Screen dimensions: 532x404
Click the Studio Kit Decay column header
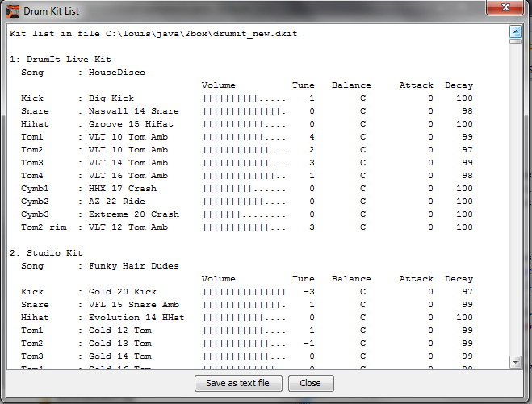[459, 279]
